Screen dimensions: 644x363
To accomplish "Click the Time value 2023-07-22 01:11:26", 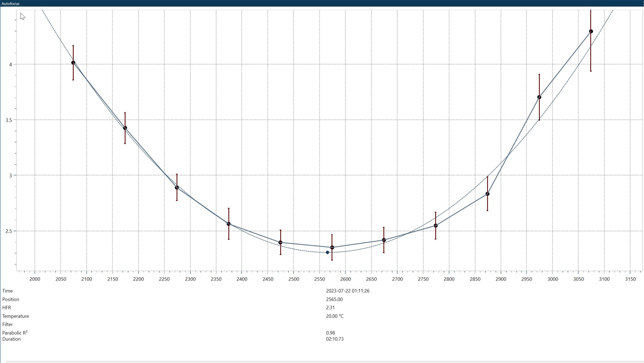I will click(348, 291).
